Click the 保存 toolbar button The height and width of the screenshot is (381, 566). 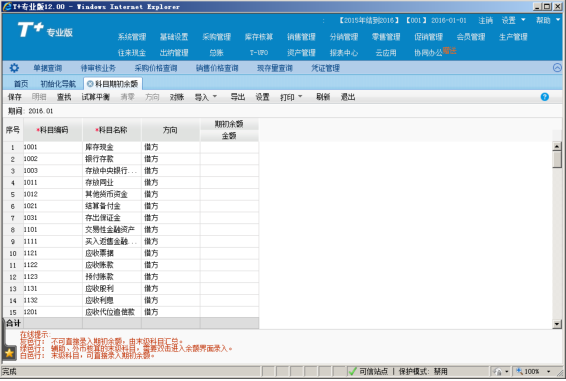15,97
